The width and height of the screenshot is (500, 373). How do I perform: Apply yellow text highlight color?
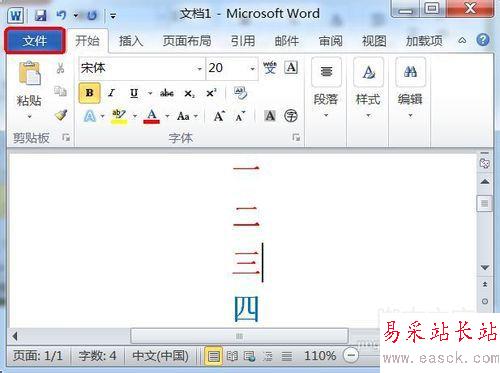119,117
